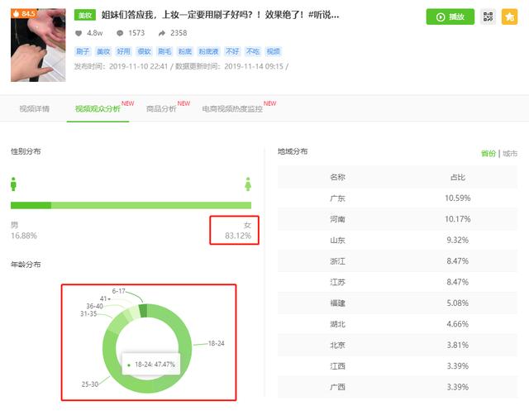
Task: Click the 36-40 age label
Action: pyautogui.click(x=94, y=306)
